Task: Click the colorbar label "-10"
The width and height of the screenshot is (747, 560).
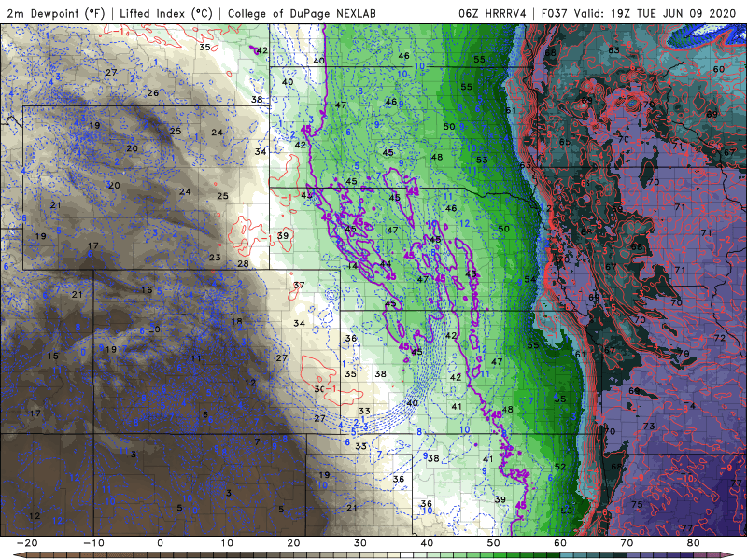Action: point(93,543)
